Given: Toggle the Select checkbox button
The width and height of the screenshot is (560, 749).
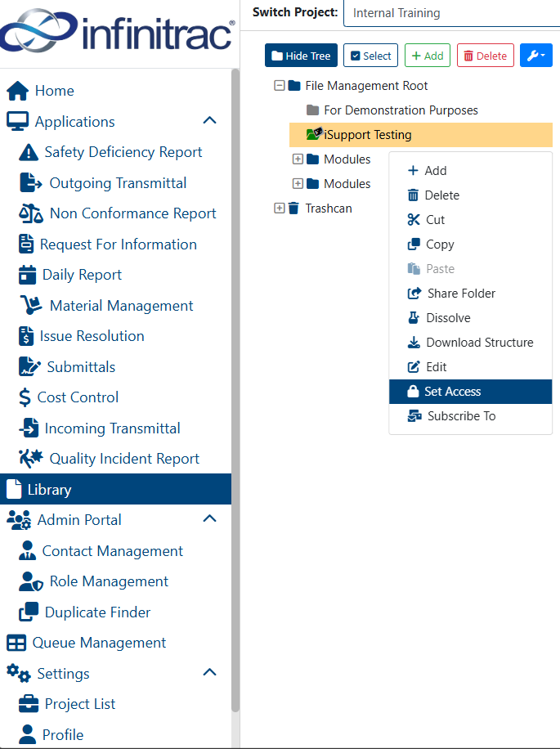Looking at the screenshot, I should tap(370, 56).
